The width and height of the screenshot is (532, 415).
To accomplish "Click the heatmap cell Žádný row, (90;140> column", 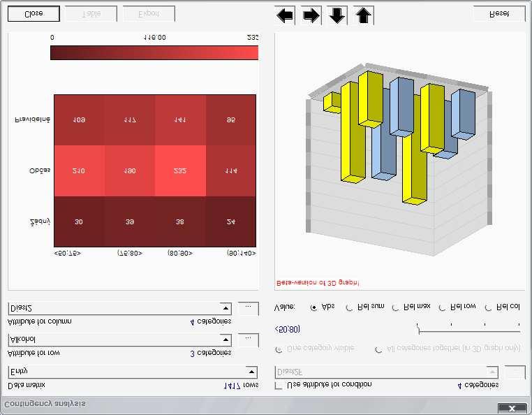I will click(230, 221).
